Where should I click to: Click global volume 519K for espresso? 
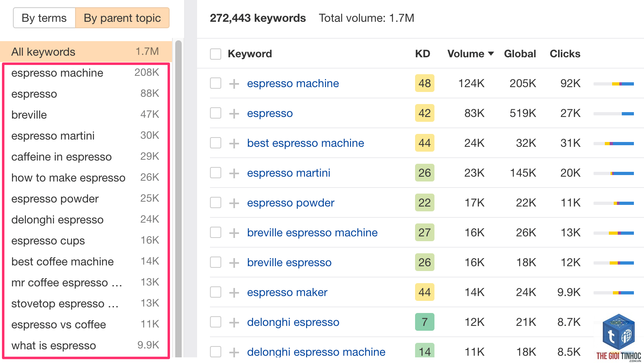tap(523, 113)
